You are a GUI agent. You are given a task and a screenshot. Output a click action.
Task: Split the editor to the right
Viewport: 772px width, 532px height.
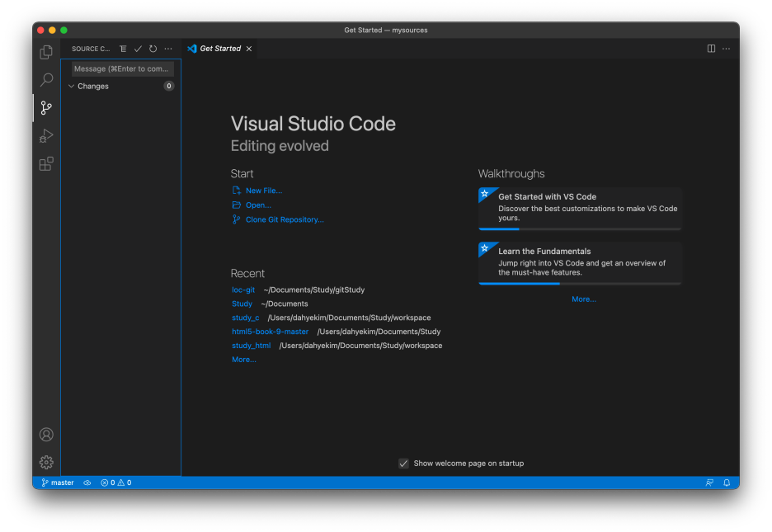[711, 49]
